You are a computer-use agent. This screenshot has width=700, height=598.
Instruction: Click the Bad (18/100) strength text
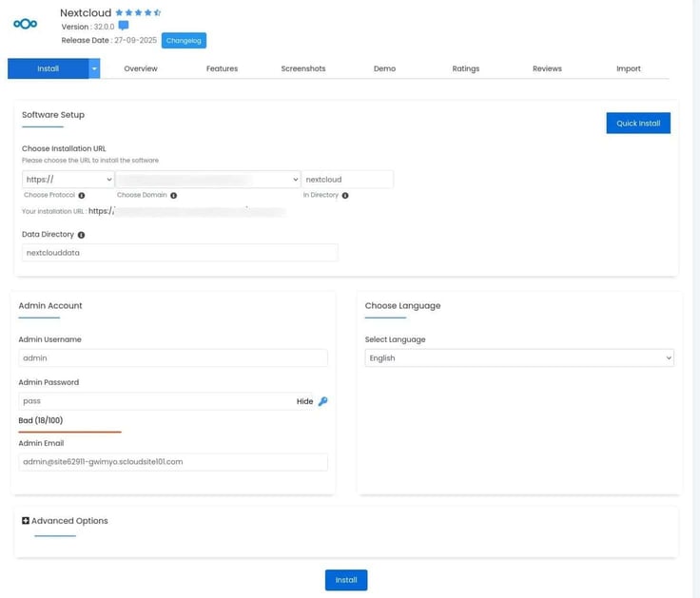tap(41, 420)
